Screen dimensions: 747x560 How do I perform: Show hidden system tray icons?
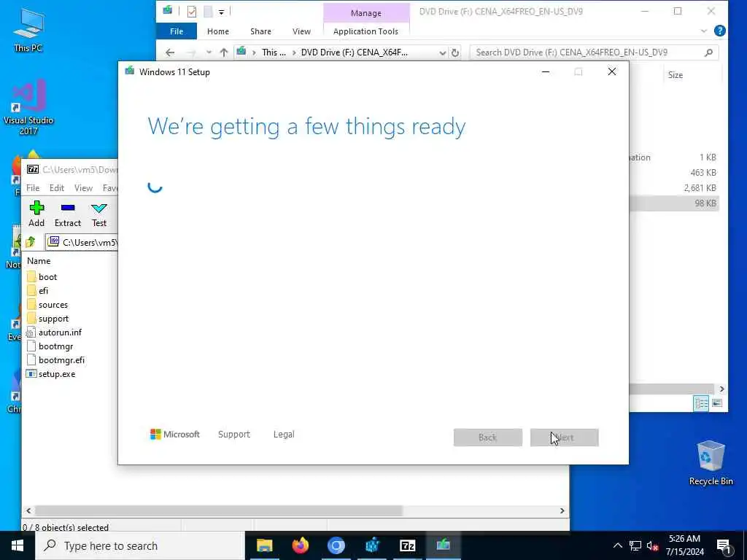point(617,545)
